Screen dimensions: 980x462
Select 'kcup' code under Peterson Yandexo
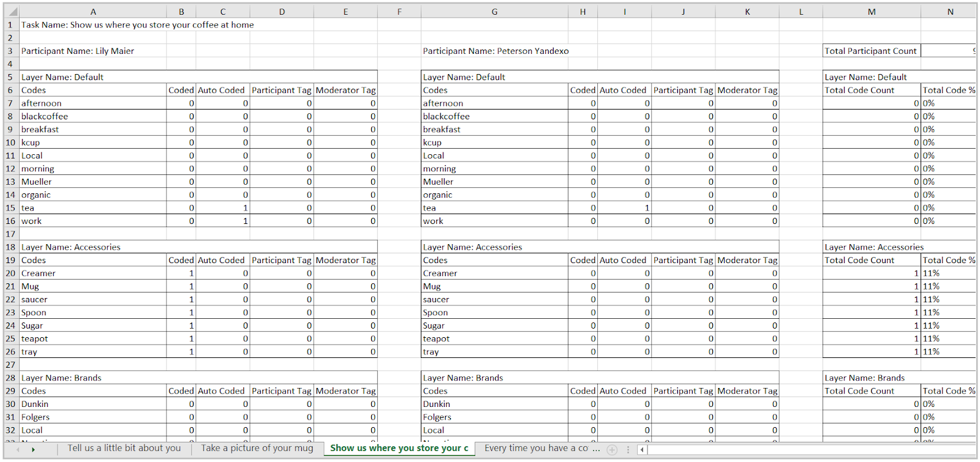point(494,143)
